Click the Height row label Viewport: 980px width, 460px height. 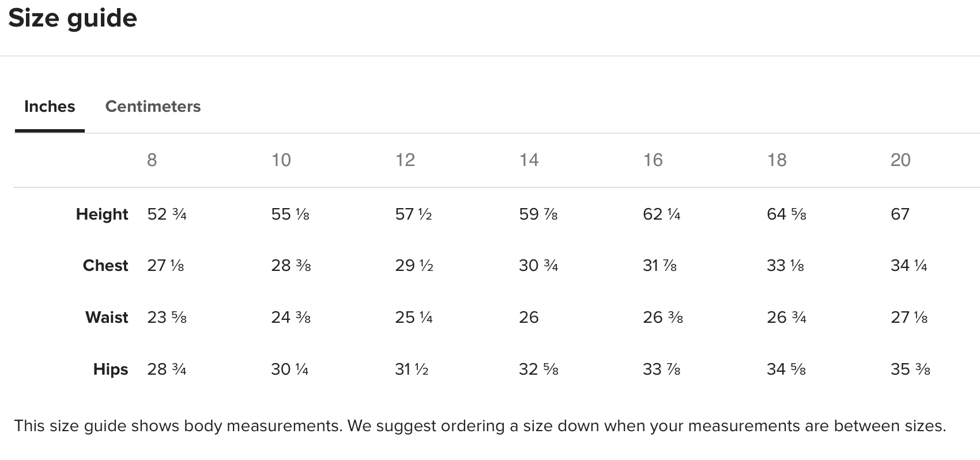point(102,214)
